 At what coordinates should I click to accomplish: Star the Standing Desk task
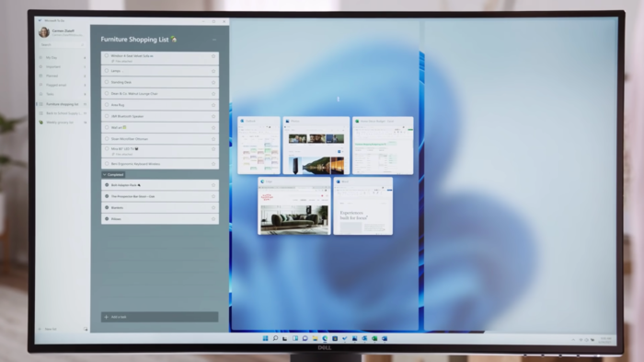[213, 82]
